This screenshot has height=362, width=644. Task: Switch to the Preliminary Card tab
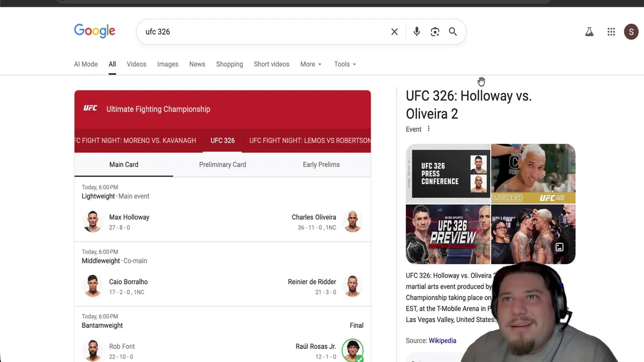(x=222, y=164)
